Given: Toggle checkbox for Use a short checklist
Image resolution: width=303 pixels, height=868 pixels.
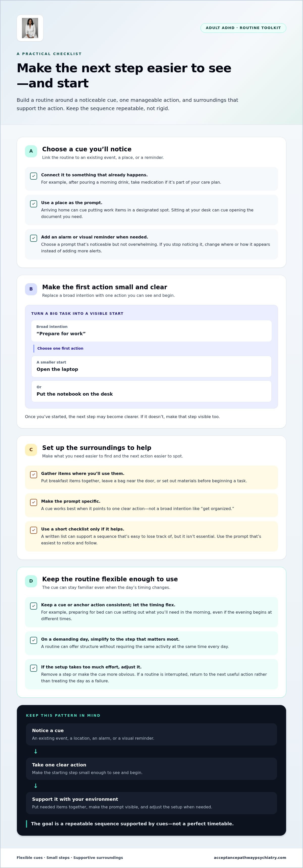Looking at the screenshot, I should click(x=34, y=530).
